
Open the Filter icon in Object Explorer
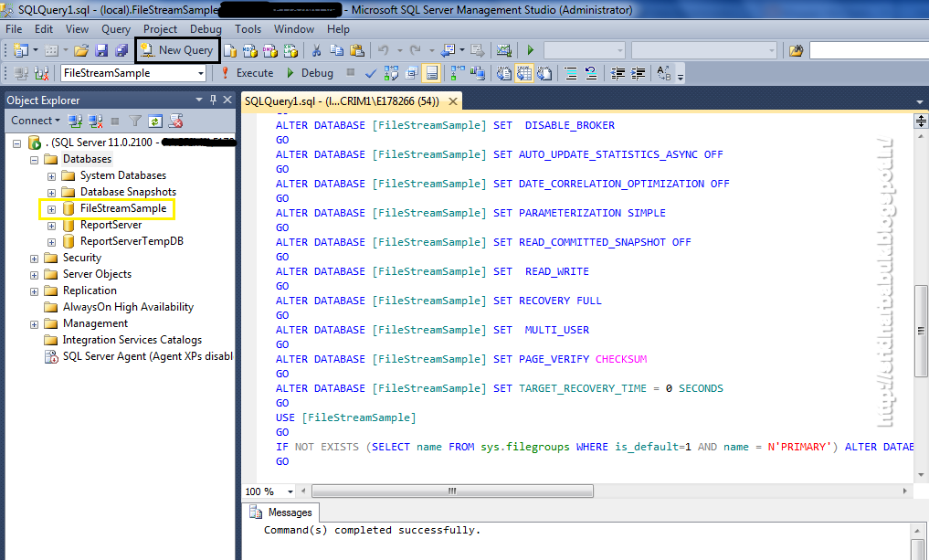click(133, 121)
